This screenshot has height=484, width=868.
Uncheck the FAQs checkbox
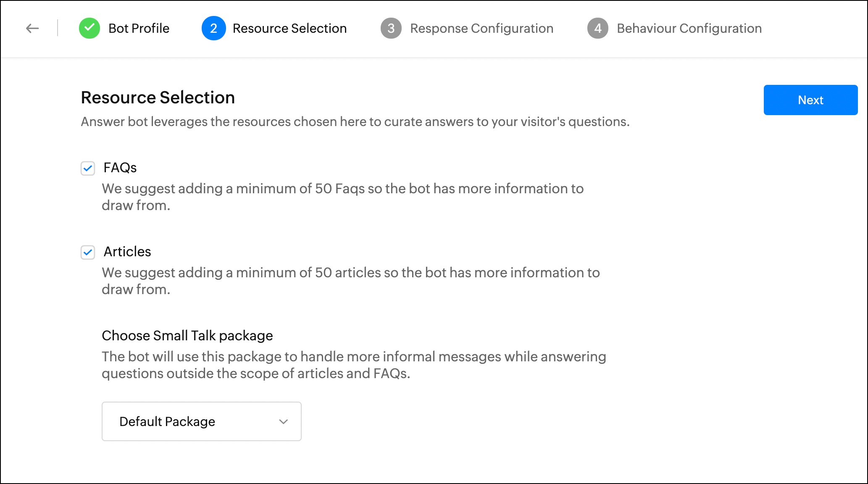[x=88, y=168]
